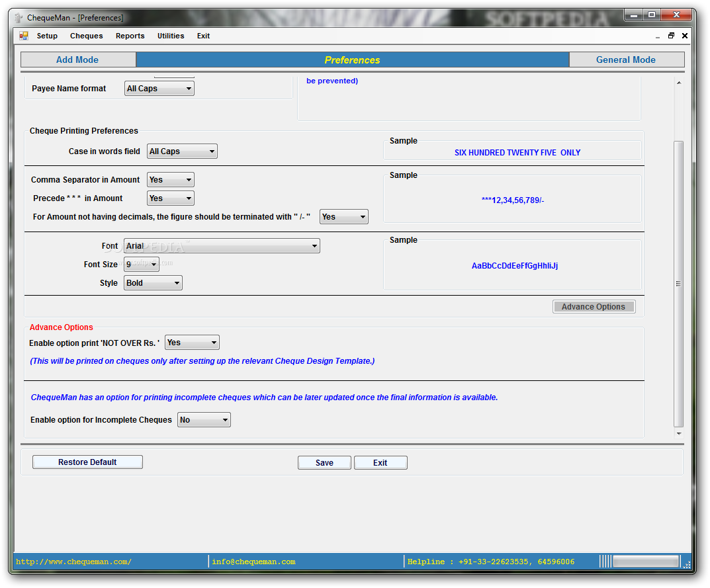The height and width of the screenshot is (588, 710).
Task: Click the 'be prevented)' blue text
Action: (332, 81)
